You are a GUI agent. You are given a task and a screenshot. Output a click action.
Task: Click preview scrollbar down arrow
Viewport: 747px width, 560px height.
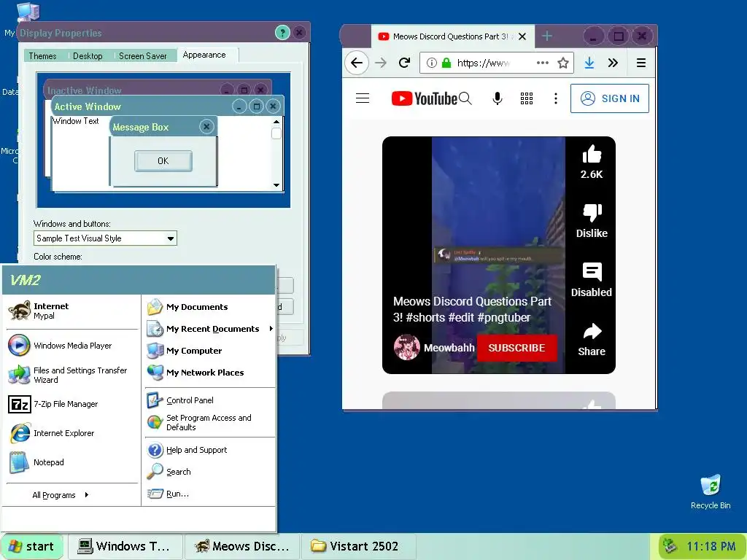[276, 184]
